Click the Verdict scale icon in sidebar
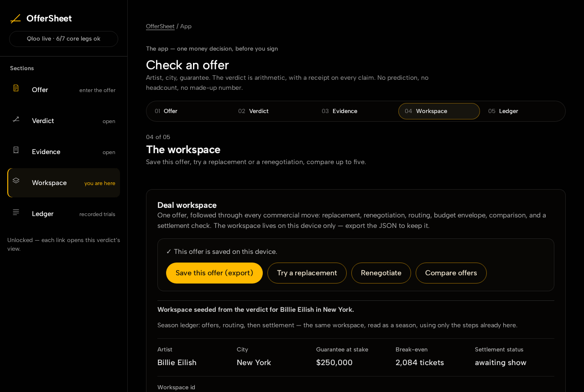Screen dimensions: 584x392 [16, 119]
